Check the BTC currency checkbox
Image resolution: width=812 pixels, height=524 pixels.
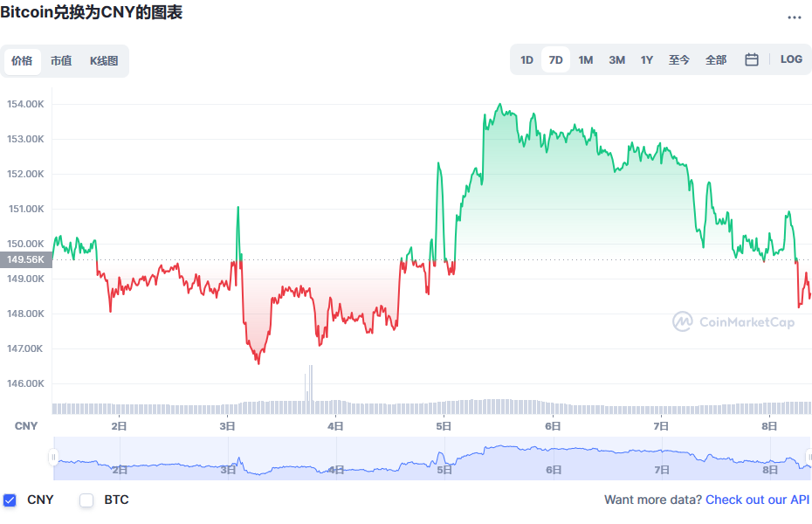coord(86,500)
